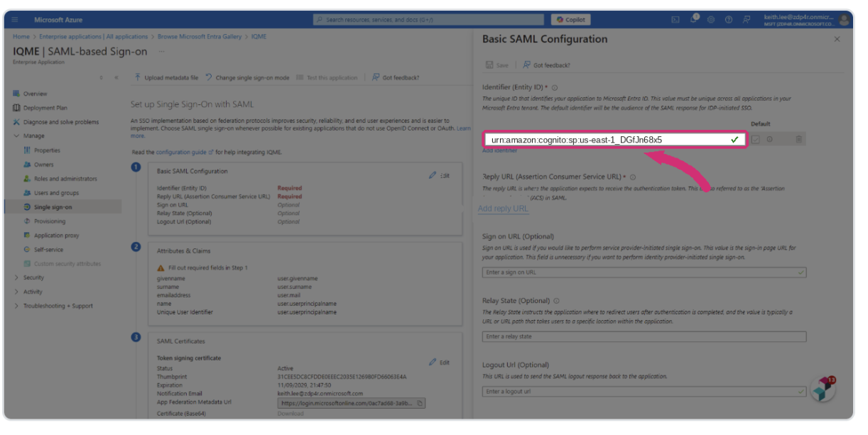This screenshot has width=868, height=435.
Task: Click the urn:amazon:cognito identifier field
Action: pos(615,140)
